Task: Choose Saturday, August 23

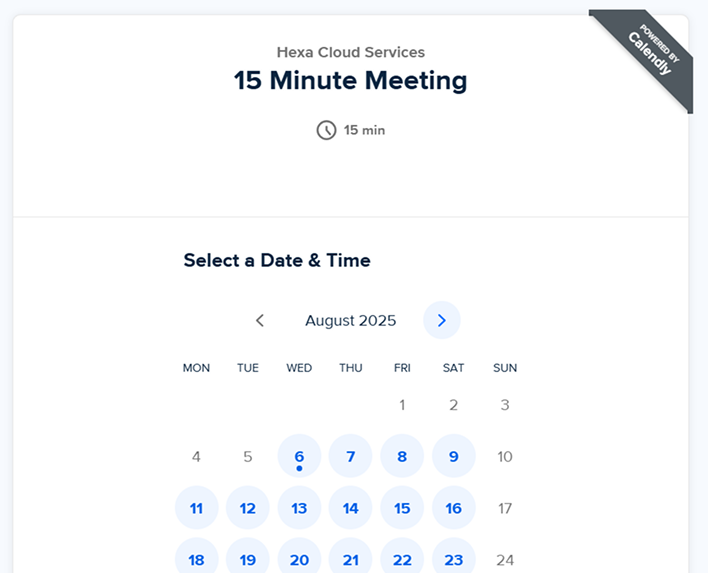Action: pos(453,558)
